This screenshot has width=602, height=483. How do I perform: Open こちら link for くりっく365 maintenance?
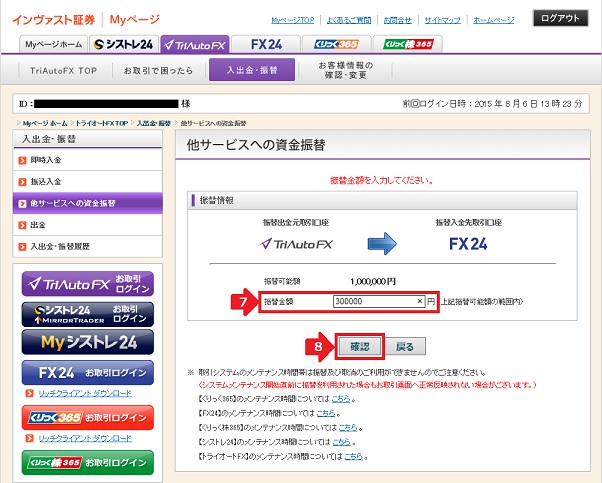[341, 399]
